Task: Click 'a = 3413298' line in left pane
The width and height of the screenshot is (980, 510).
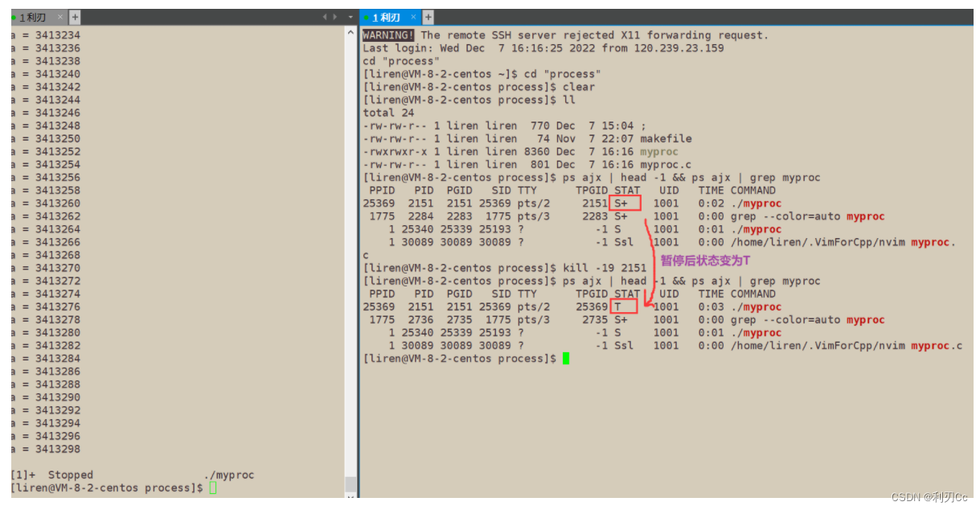Action: 46,449
